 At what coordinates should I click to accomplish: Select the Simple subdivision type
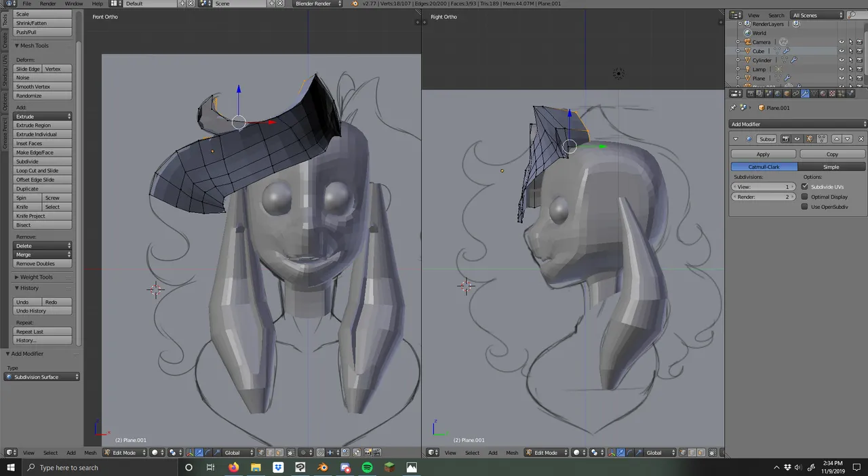(x=831, y=167)
